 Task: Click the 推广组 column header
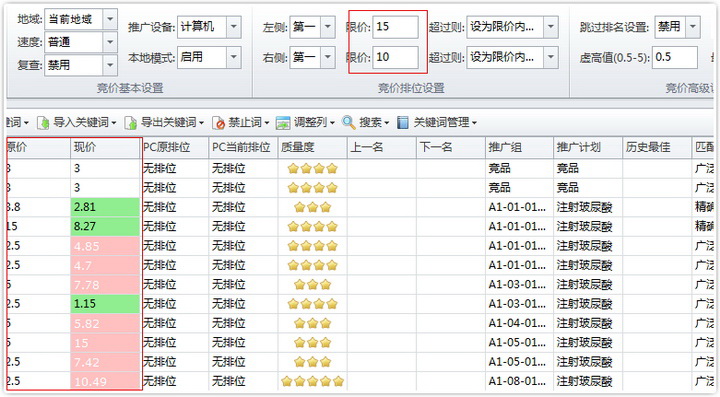519,147
